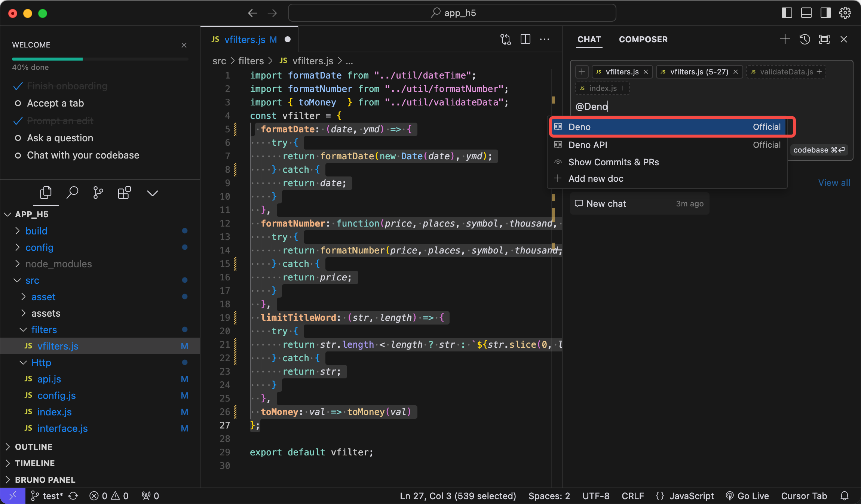Click the onboarding 40% progress bar
861x504 pixels.
point(100,59)
